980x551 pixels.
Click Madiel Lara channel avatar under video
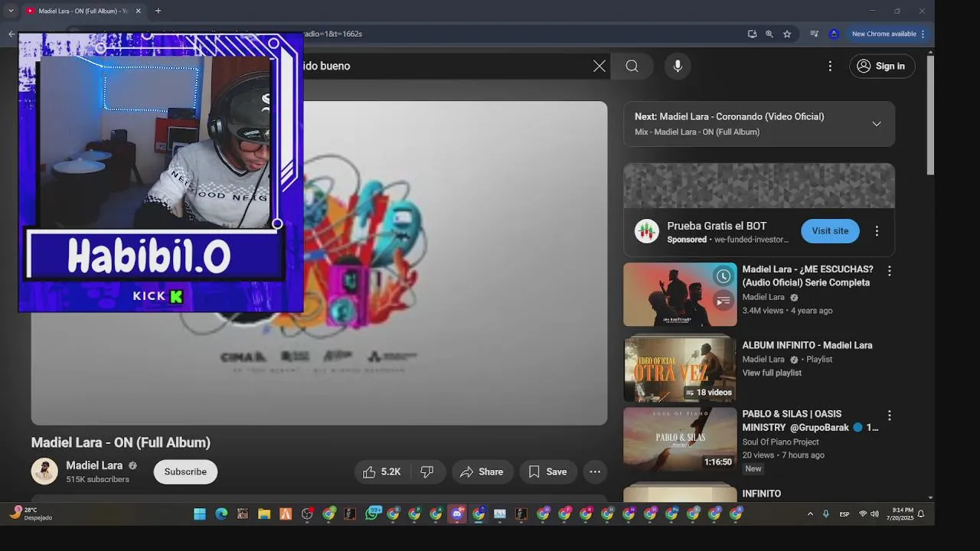44,471
